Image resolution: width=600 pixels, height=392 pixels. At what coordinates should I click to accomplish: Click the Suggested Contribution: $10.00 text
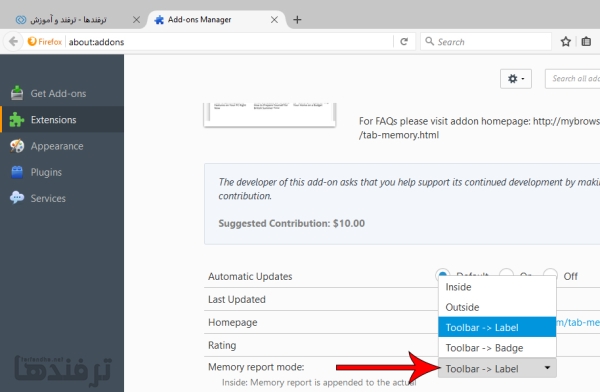(291, 224)
